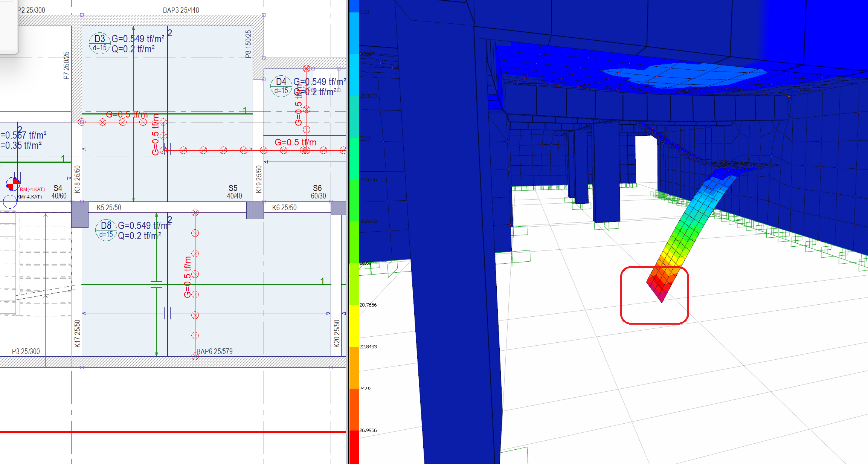Select column S5 40/40 label
This screenshot has height=464, width=868.
pos(234,192)
